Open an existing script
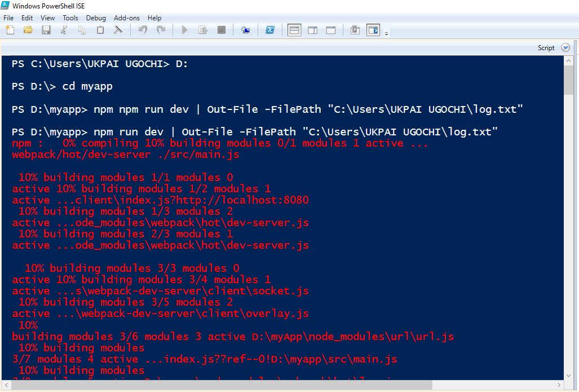 click(28, 30)
